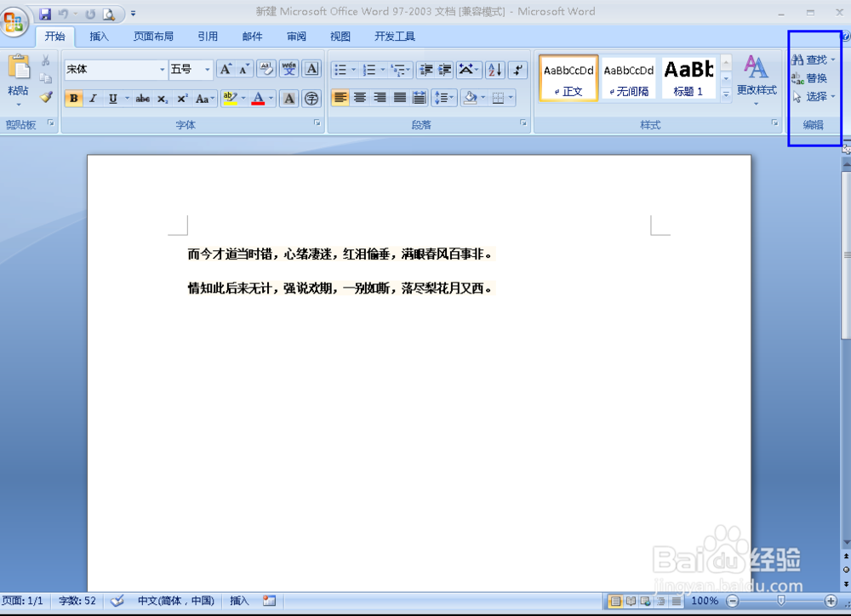Image resolution: width=851 pixels, height=616 pixels.
Task: Apply character shading
Action: pyautogui.click(x=289, y=99)
